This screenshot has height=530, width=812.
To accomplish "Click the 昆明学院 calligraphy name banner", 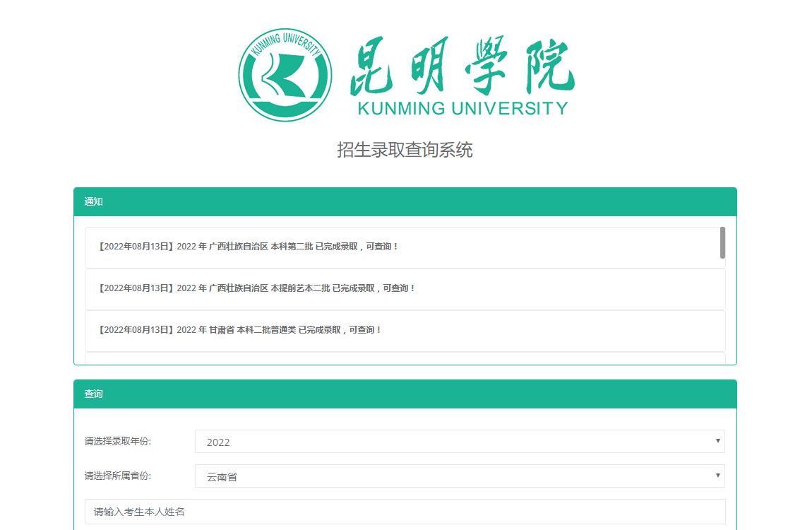I will tap(462, 75).
